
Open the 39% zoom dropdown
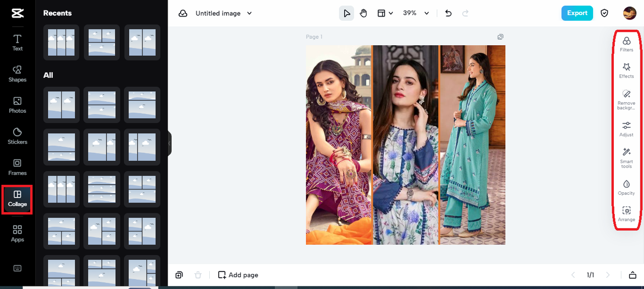(x=416, y=13)
